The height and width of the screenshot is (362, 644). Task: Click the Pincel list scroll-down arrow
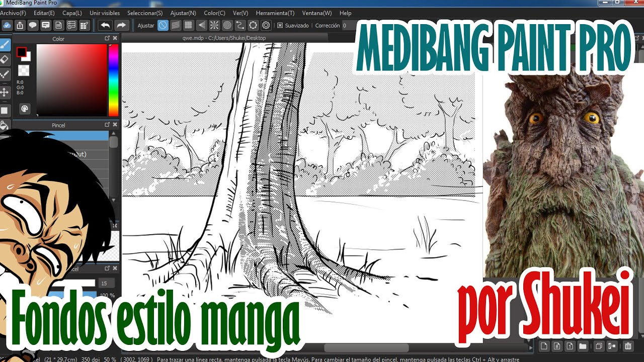114,200
